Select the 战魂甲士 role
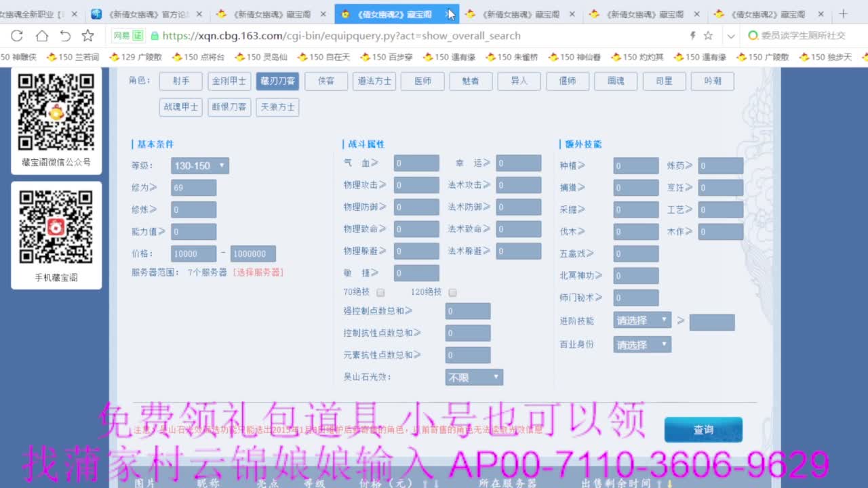Viewport: 868px width, 488px height. click(181, 107)
